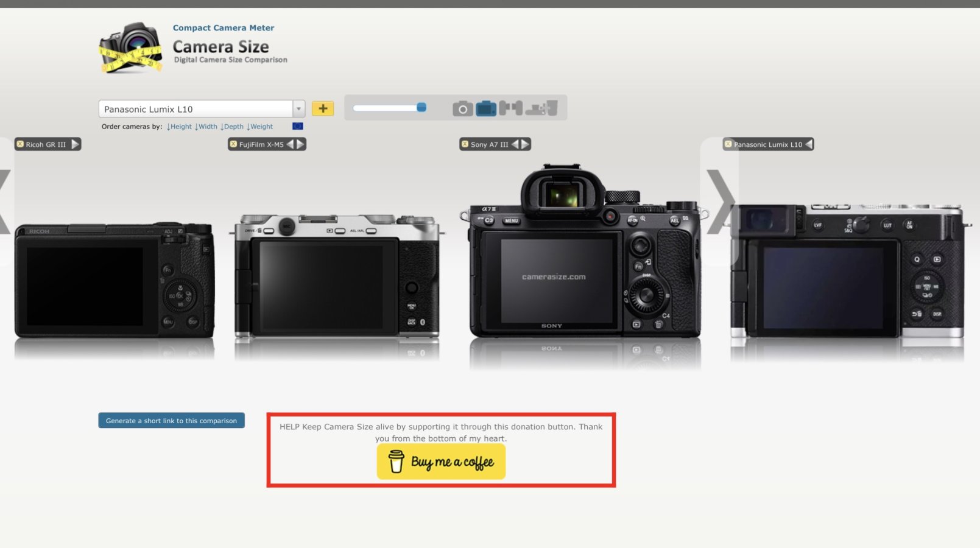Open the Compact Camera Meter link

(224, 28)
